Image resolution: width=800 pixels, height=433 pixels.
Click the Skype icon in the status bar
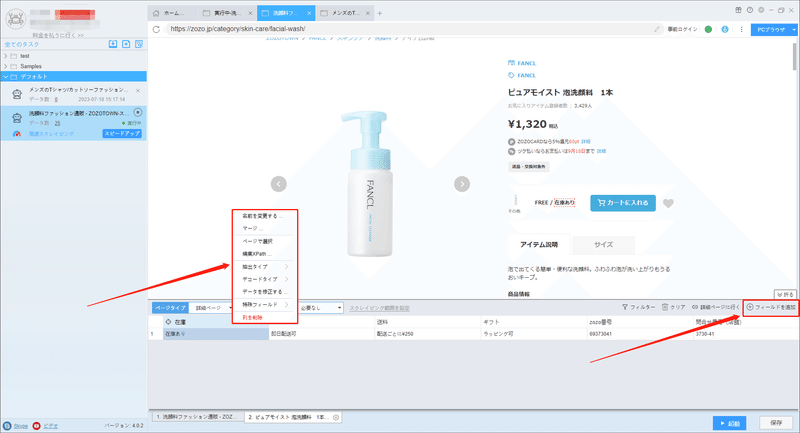tap(7, 425)
